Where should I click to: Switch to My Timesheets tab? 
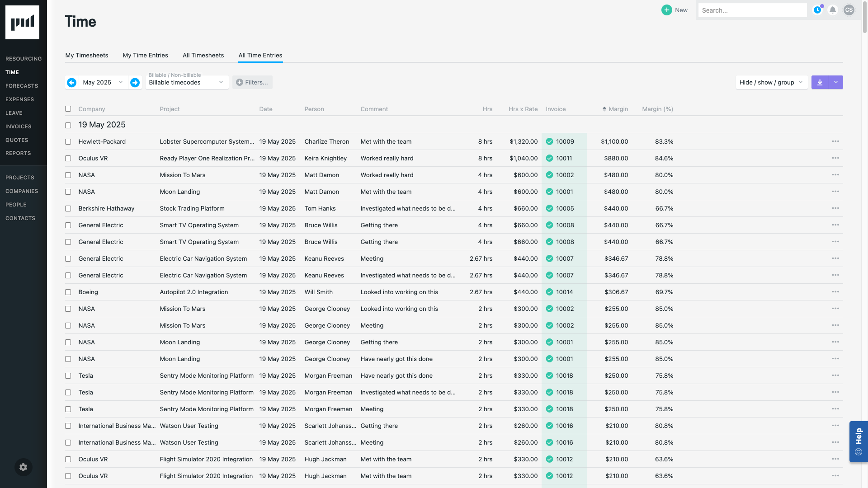(x=87, y=55)
